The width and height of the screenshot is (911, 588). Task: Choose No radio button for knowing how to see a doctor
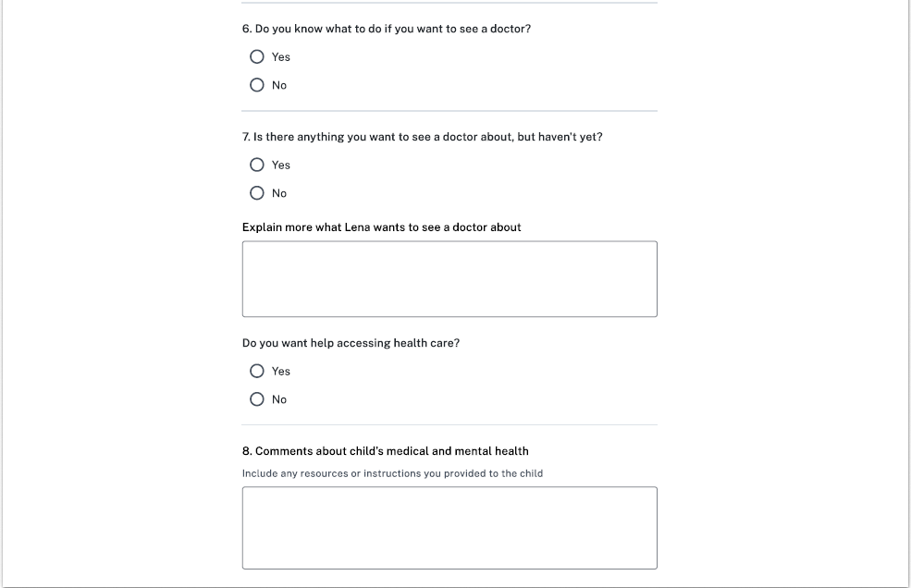[x=257, y=85]
